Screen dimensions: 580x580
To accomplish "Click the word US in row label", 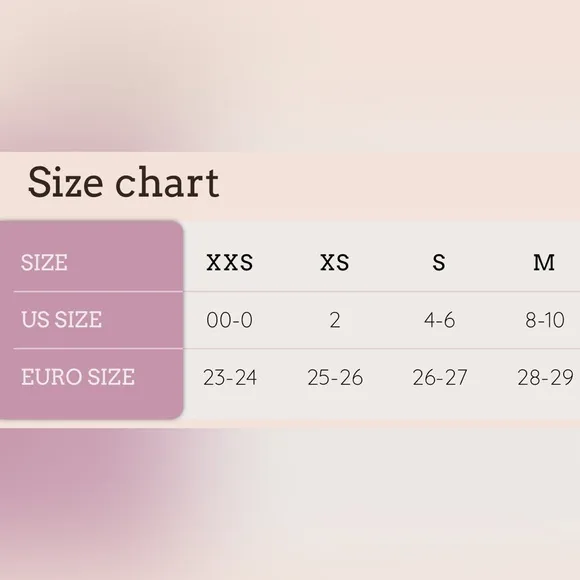I will [x=35, y=320].
